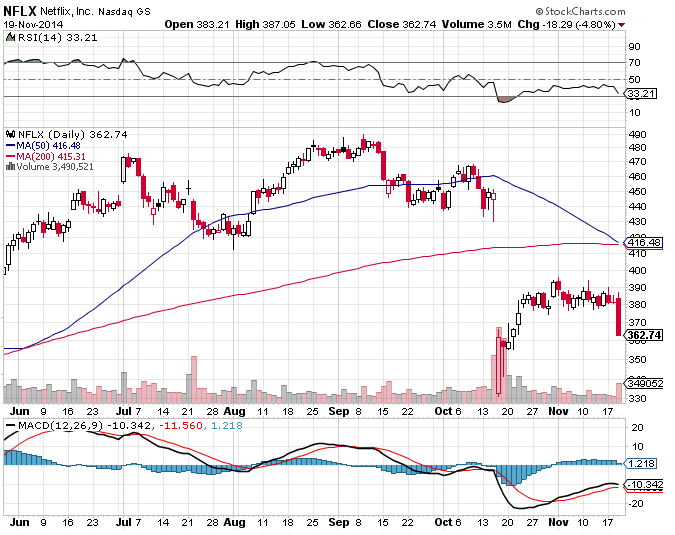Click the MACD(12,26,9) legend label
675x535 pixels.
[60, 426]
